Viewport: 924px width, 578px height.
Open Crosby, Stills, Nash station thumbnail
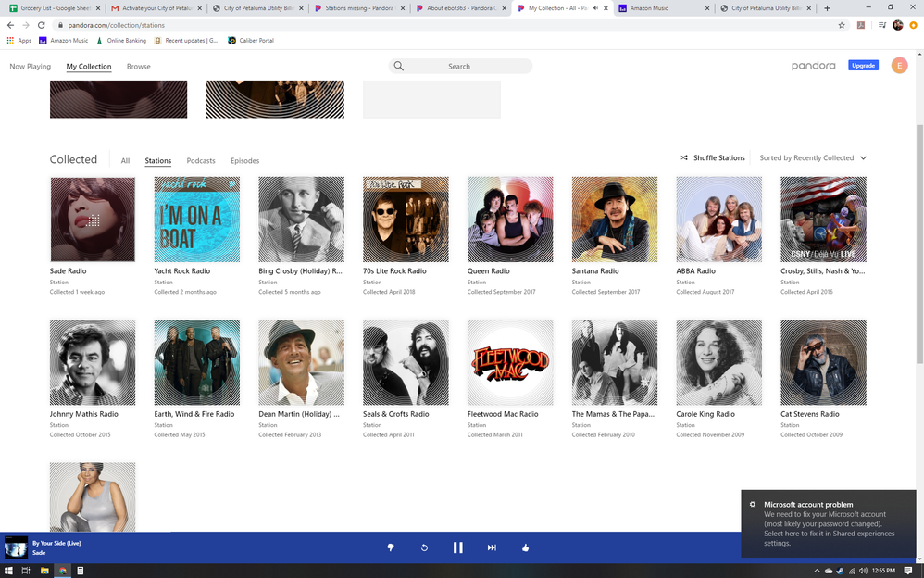[823, 220]
